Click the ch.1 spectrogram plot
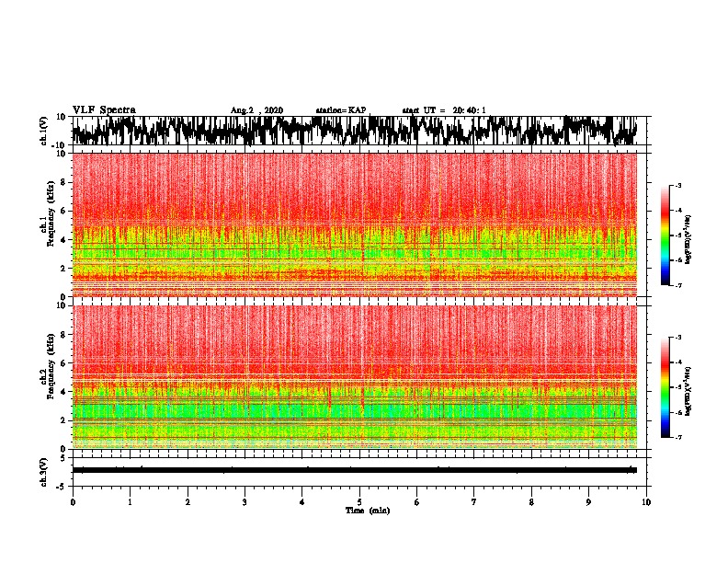 [355, 224]
